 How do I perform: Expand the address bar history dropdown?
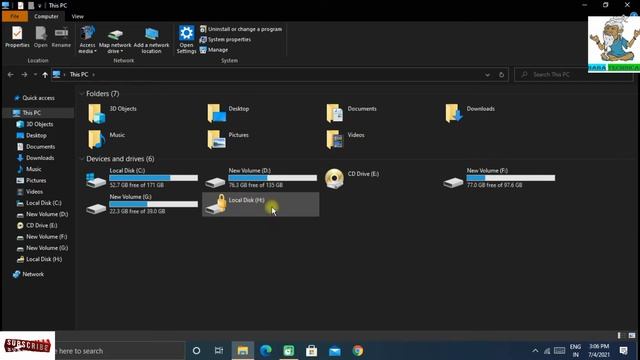tap(487, 75)
